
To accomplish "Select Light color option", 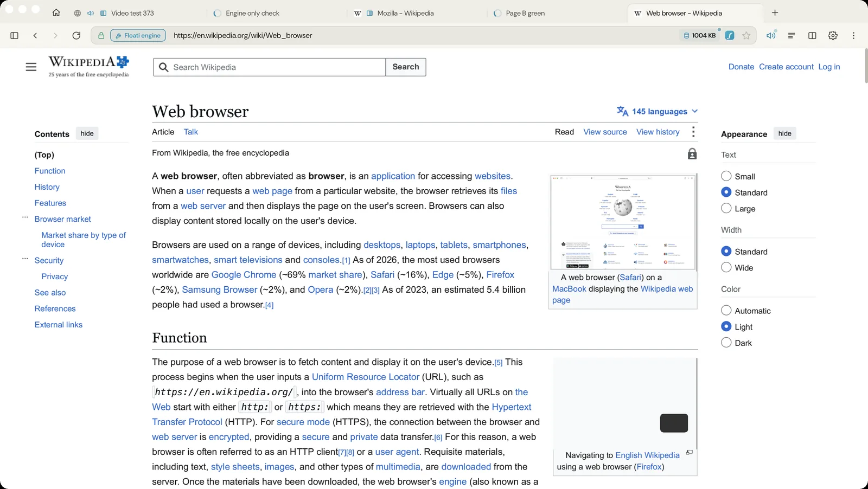I will click(x=726, y=326).
